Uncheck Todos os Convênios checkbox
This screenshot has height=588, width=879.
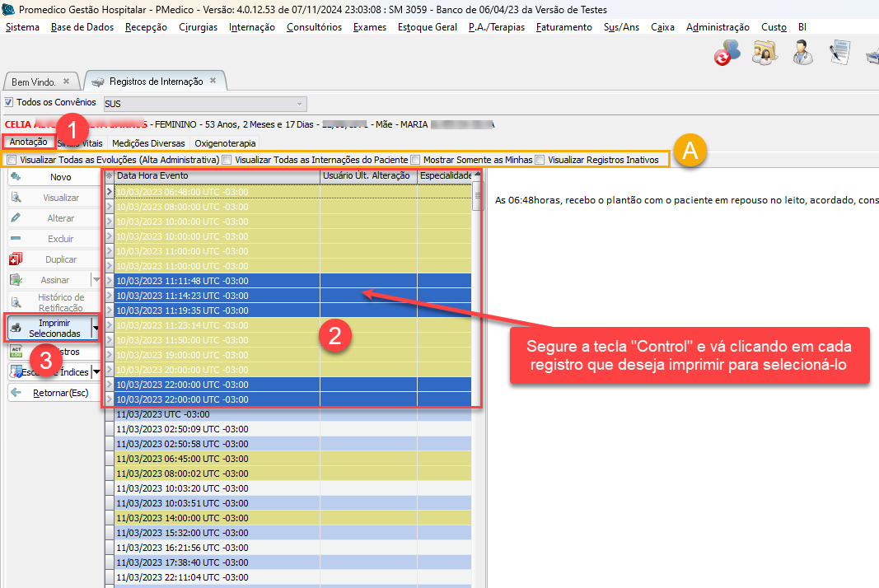tap(9, 103)
